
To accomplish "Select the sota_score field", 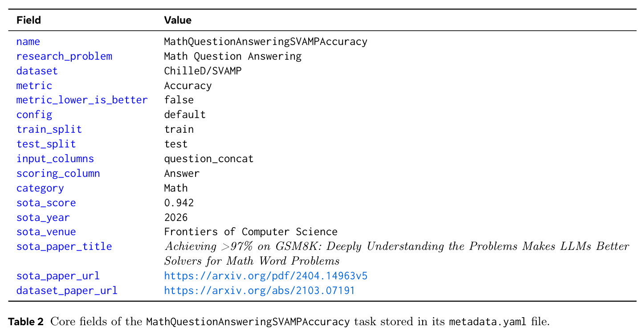I will pyautogui.click(x=46, y=203).
